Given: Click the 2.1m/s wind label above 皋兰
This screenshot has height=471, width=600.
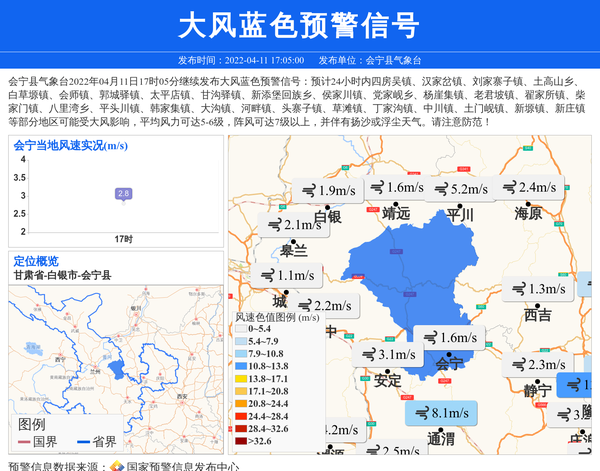Looking at the screenshot, I should (x=293, y=225).
